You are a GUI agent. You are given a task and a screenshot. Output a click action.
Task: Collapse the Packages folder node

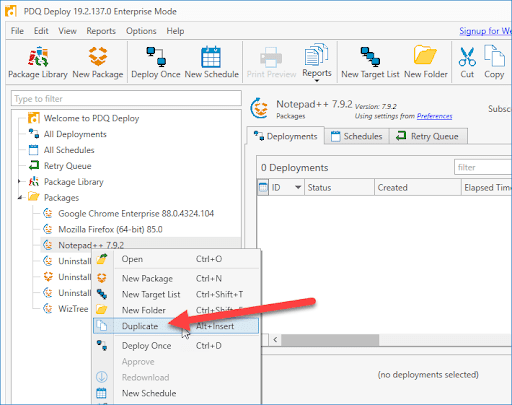tap(20, 197)
